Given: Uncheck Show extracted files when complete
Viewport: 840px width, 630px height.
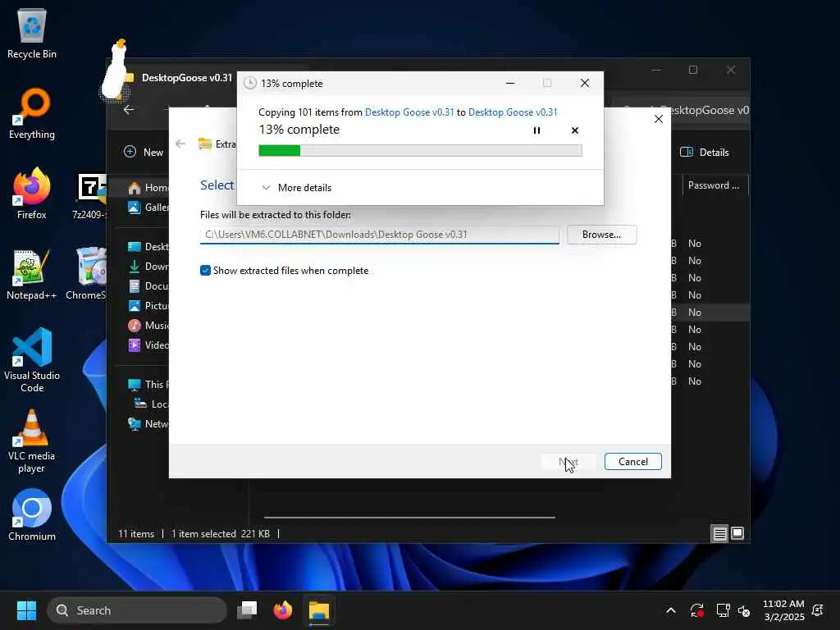Looking at the screenshot, I should [205, 271].
